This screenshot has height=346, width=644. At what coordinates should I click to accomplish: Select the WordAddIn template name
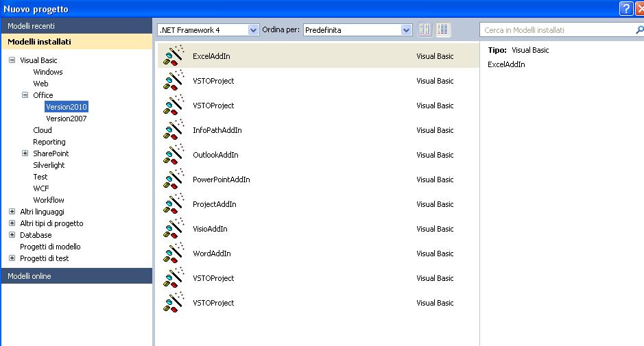point(211,254)
